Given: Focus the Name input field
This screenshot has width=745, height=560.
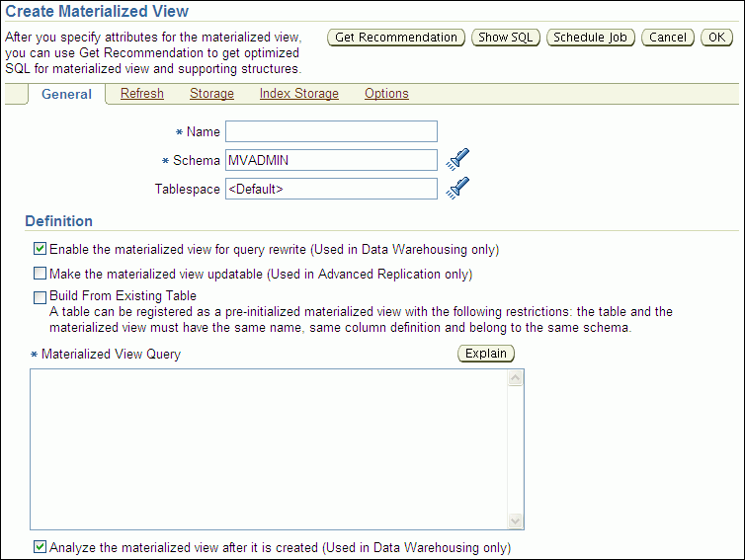Looking at the screenshot, I should 331,131.
